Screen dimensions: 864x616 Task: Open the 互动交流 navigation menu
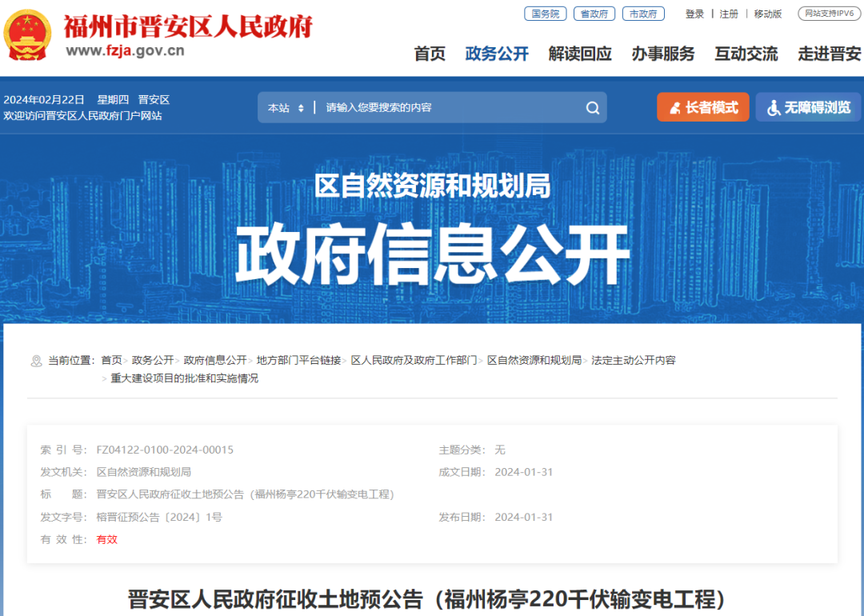click(746, 54)
